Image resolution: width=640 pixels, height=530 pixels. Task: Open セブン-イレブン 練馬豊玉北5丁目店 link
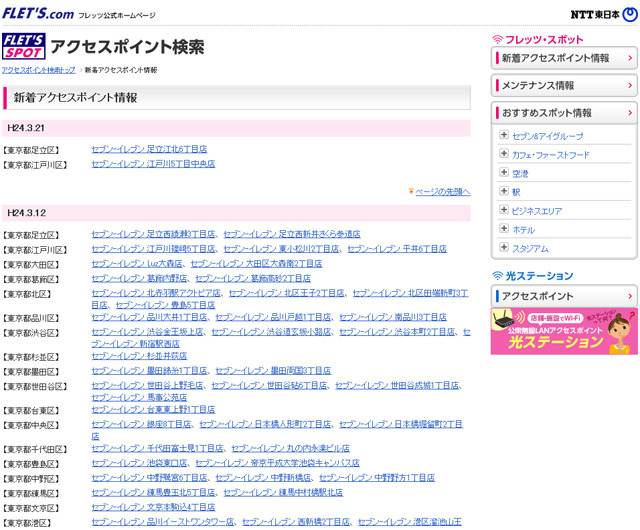click(x=153, y=492)
